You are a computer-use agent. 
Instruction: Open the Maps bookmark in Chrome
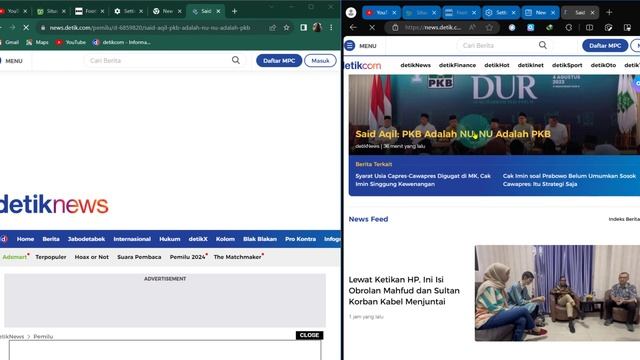38,42
